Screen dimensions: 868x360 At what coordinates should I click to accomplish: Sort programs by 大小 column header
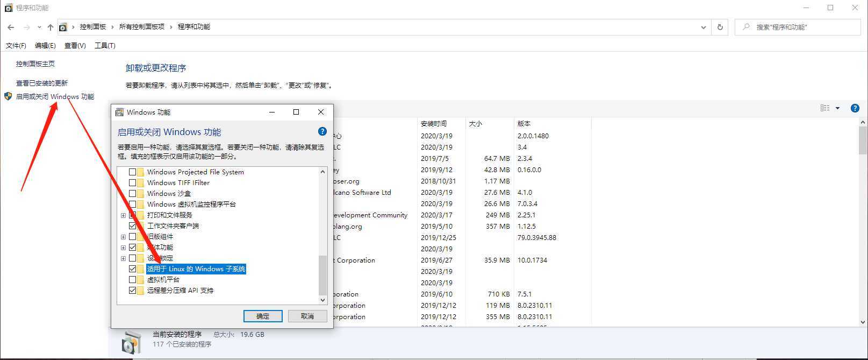pos(489,123)
